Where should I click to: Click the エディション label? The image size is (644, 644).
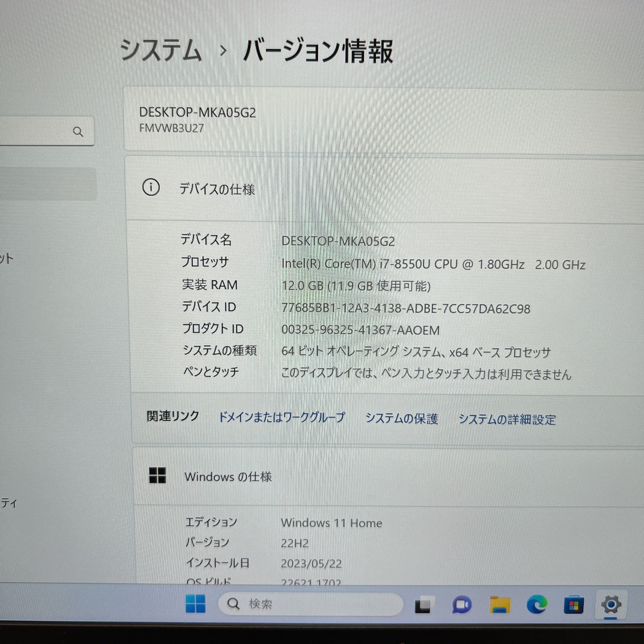(x=211, y=522)
